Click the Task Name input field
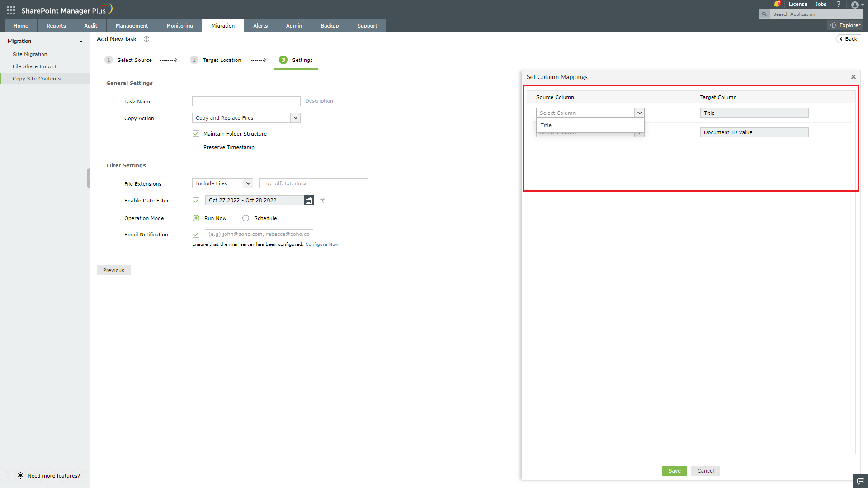 [246, 101]
